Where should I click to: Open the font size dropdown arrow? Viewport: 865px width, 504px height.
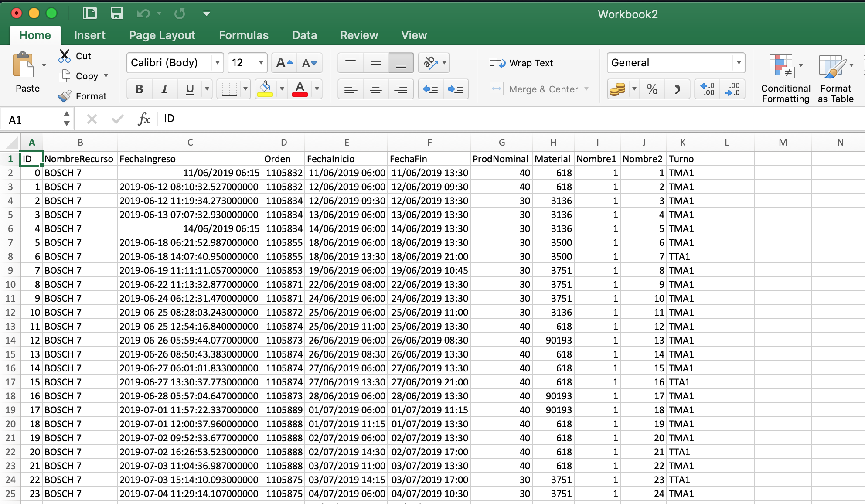coord(261,63)
